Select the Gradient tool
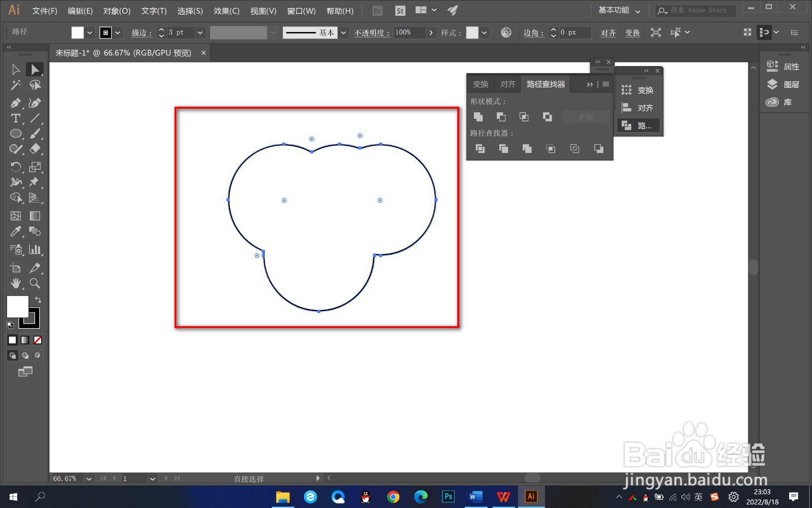The height and width of the screenshot is (508, 812). [35, 216]
